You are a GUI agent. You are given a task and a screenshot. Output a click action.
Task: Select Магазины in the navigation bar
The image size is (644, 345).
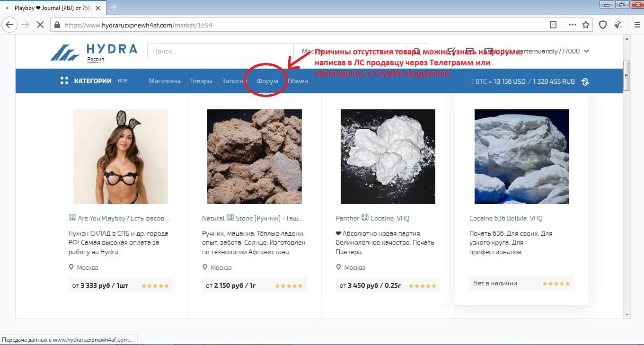(165, 81)
